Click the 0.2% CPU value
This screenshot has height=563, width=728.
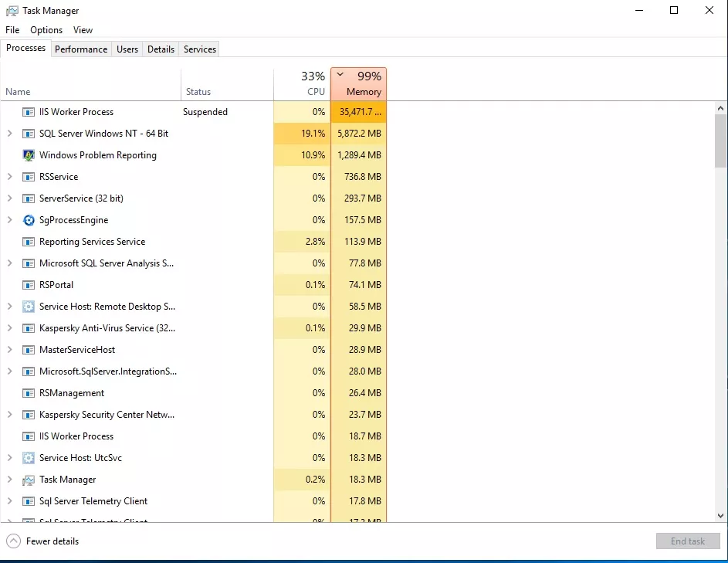tap(315, 480)
